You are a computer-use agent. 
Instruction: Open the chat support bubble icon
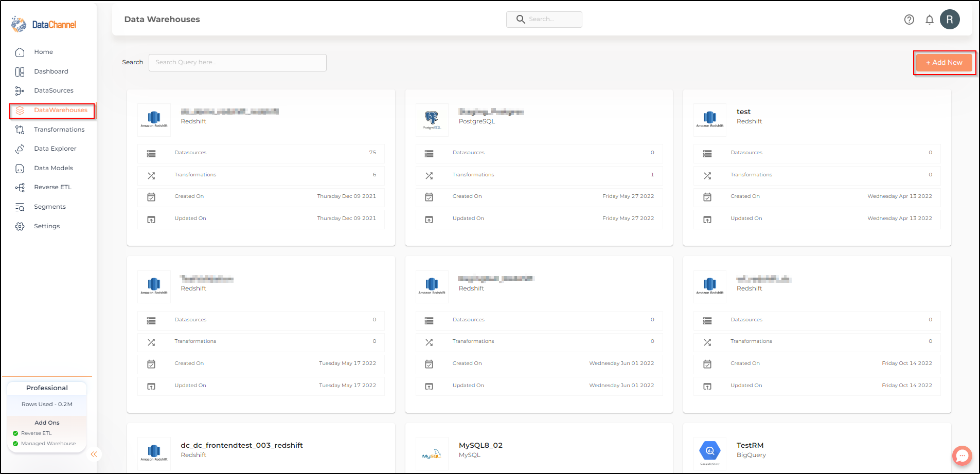[x=961, y=455]
